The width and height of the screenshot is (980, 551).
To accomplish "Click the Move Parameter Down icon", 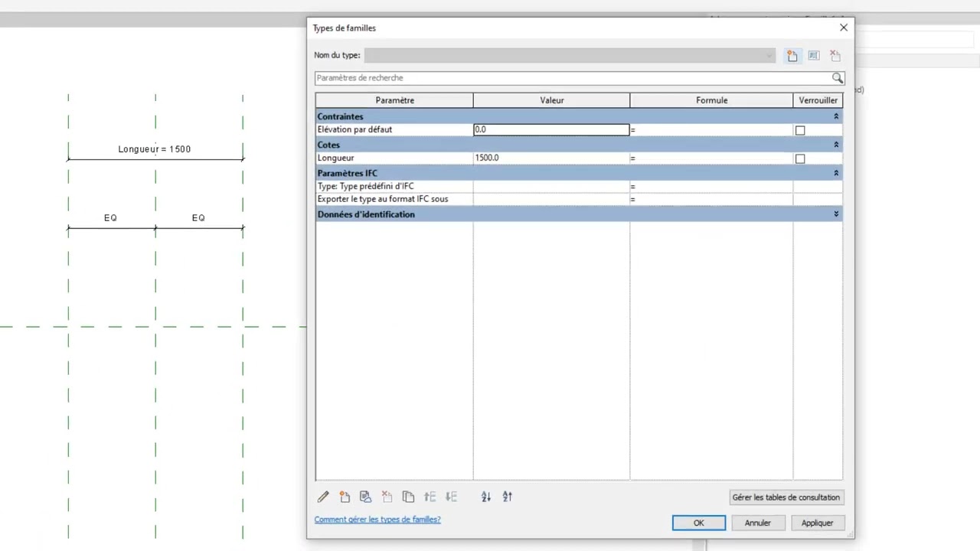I will click(452, 497).
